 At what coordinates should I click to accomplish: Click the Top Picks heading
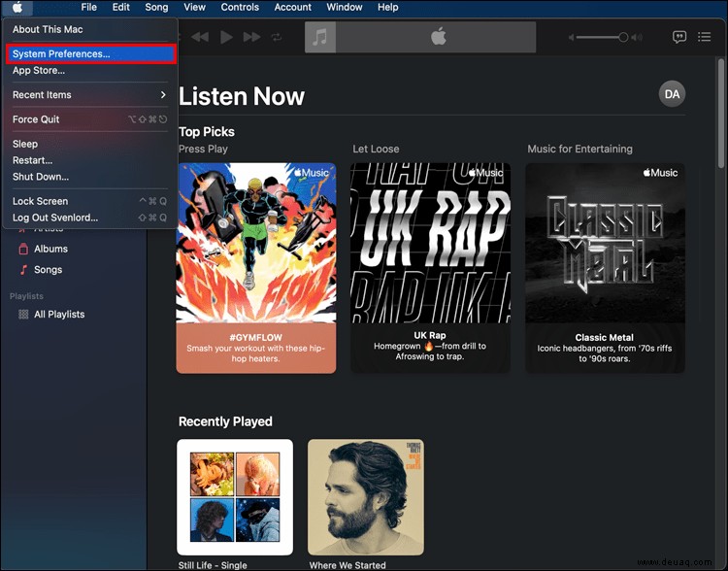(207, 132)
